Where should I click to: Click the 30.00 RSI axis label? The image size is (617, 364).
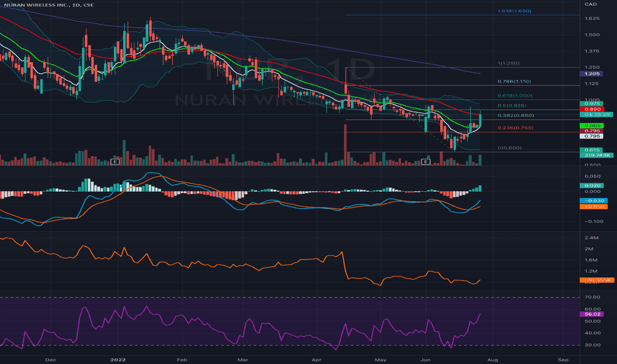[593, 345]
